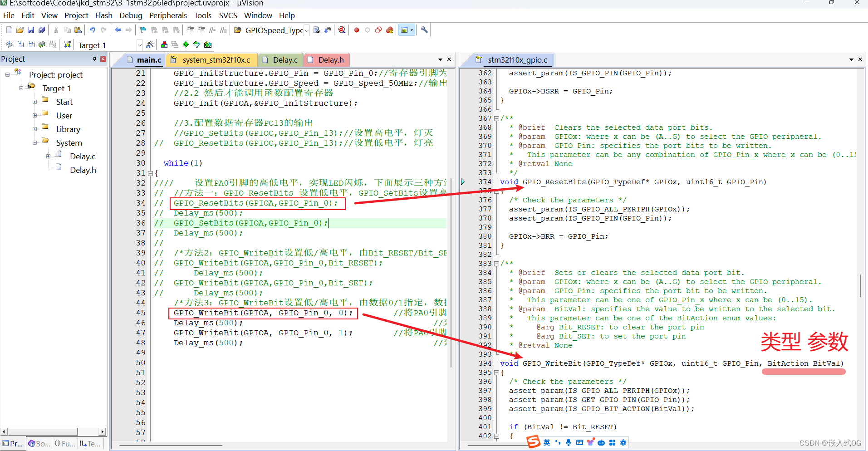Close the left editor pane tab
Image resolution: width=868 pixels, height=451 pixels.
click(x=449, y=59)
